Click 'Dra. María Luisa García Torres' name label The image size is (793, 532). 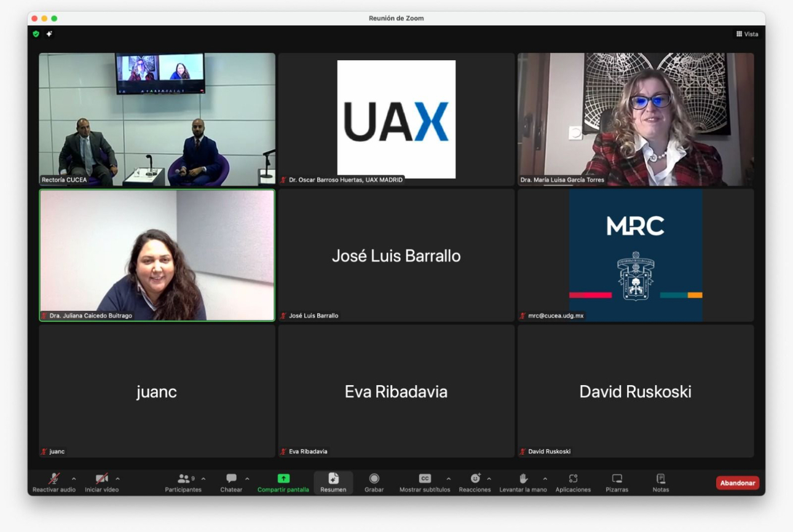click(562, 180)
